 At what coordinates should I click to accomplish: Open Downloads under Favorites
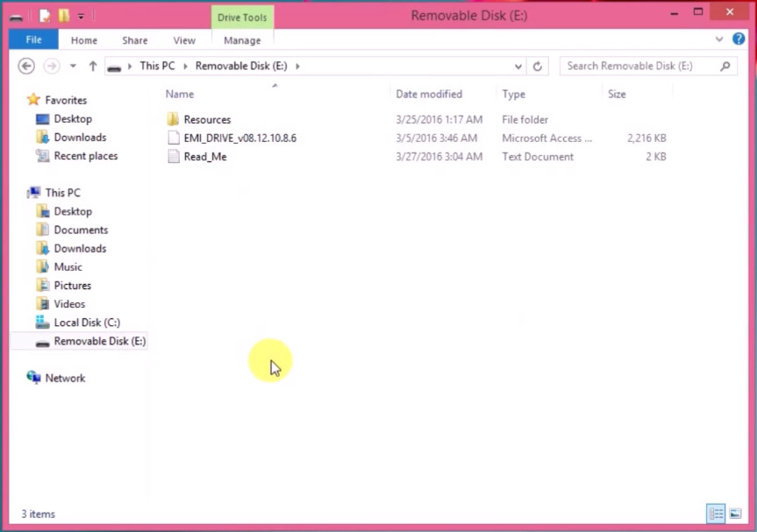point(80,138)
